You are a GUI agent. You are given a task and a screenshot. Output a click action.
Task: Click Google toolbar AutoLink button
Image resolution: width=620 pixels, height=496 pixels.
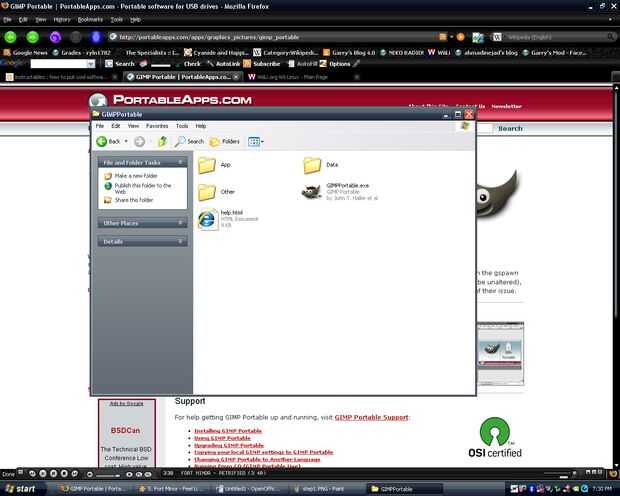tap(224, 64)
